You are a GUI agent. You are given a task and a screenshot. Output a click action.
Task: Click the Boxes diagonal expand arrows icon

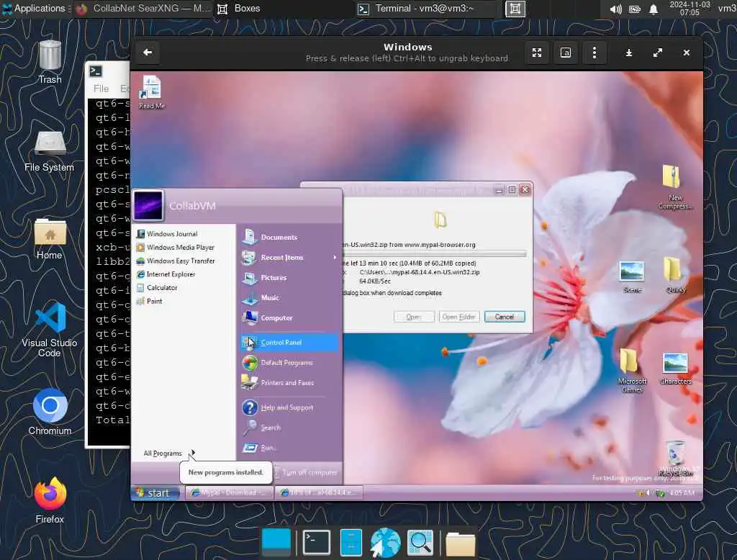[658, 53]
